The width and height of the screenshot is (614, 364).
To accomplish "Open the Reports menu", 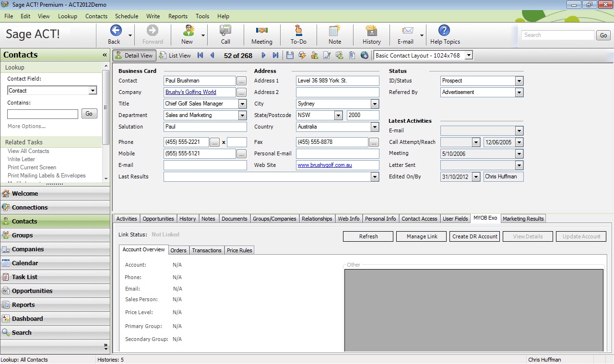I will point(178,16).
